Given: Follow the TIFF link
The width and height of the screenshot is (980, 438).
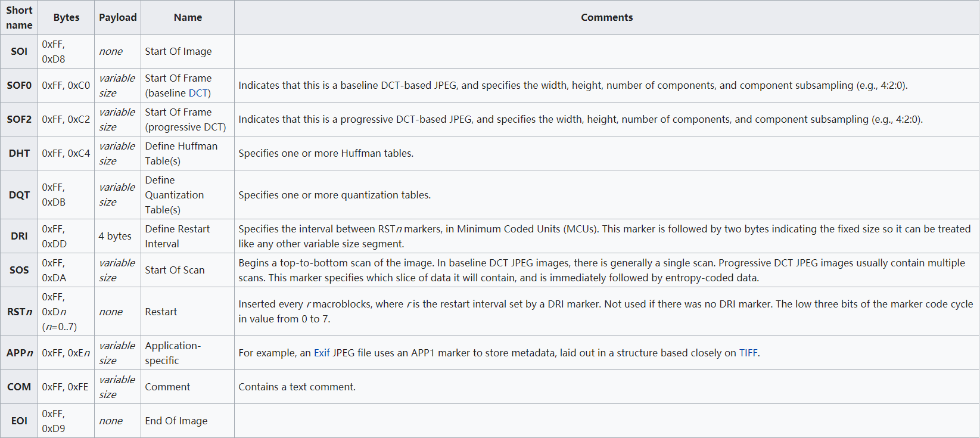Looking at the screenshot, I should [748, 353].
